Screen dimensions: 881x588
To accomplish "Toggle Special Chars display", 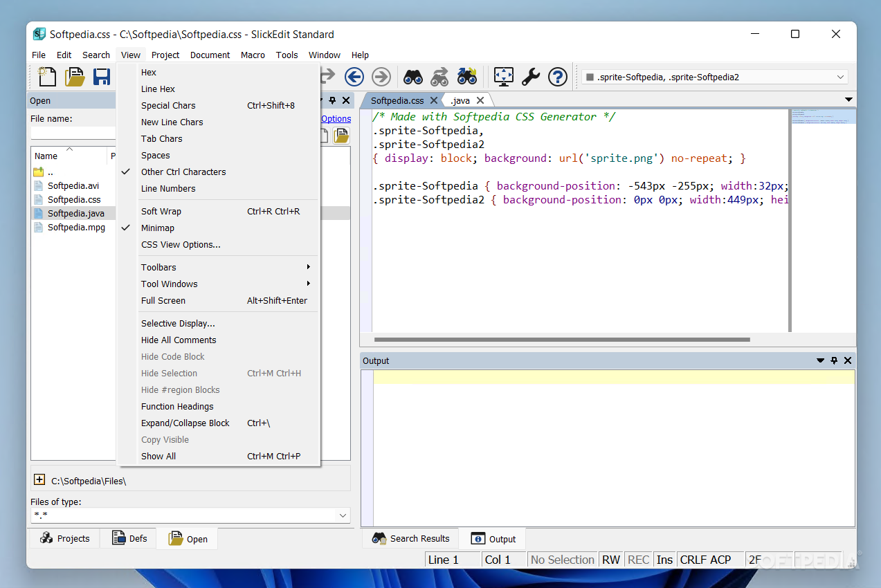I will pos(219,105).
